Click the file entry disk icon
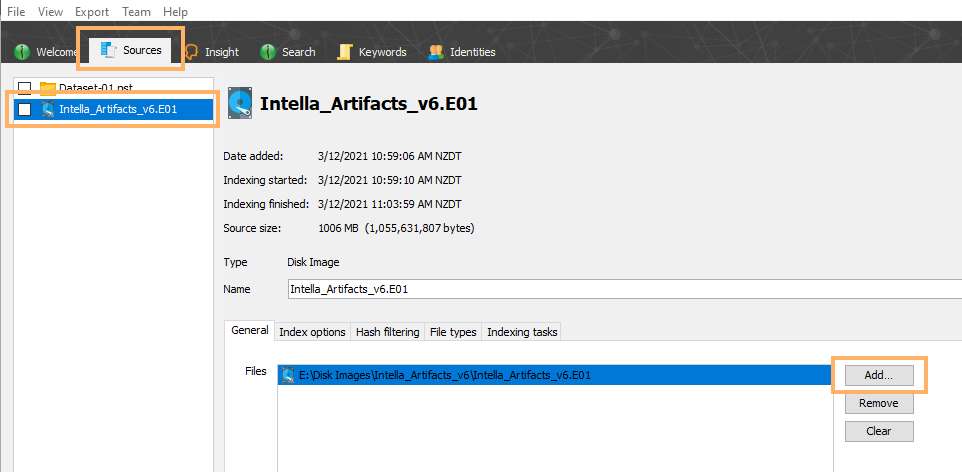962x472 pixels. pos(287,375)
